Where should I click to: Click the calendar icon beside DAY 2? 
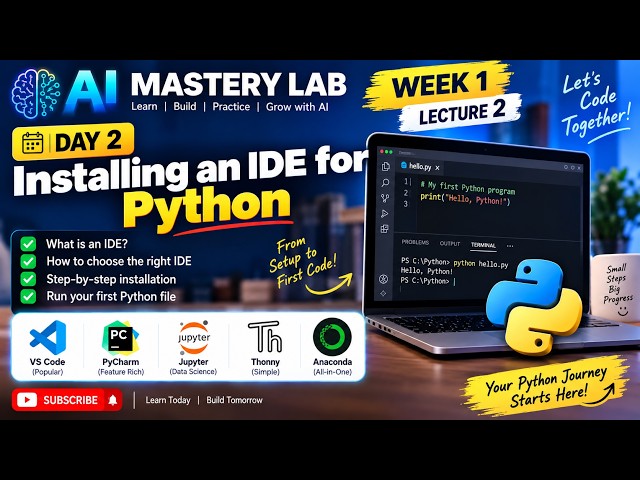coord(32,142)
